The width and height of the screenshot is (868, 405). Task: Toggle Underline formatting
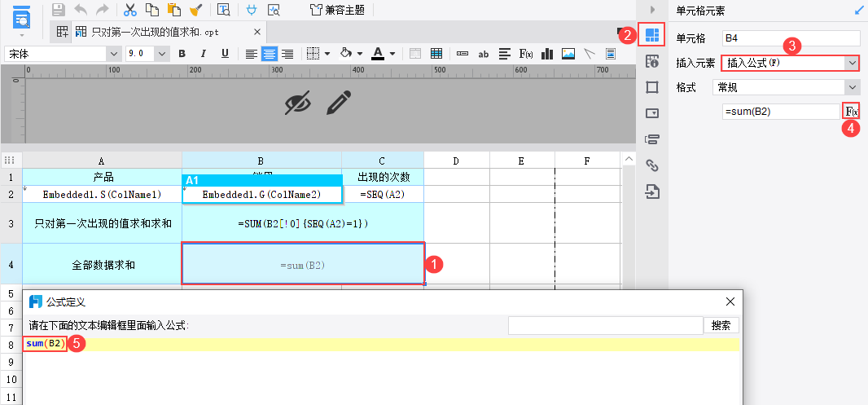point(225,53)
